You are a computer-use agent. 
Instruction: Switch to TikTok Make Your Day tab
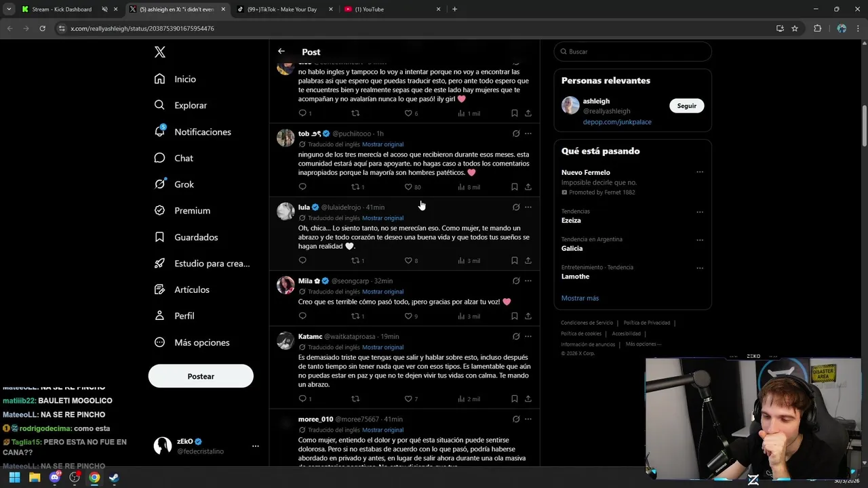[x=285, y=9]
